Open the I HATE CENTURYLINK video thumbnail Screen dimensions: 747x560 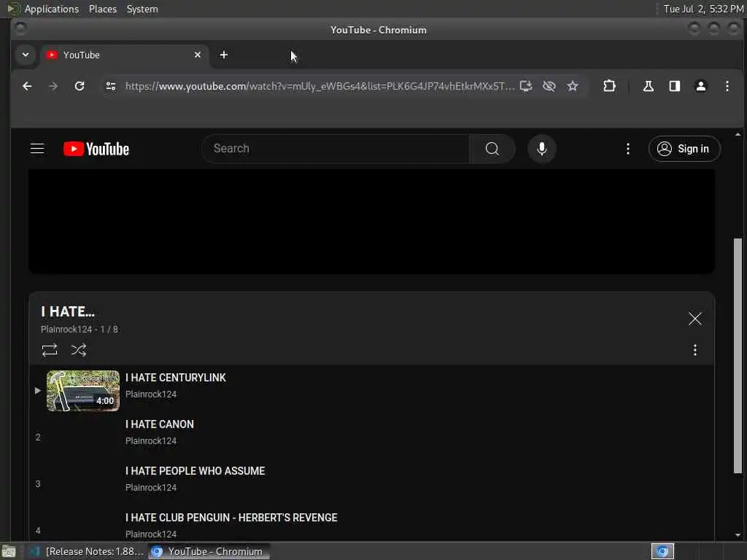[x=83, y=391]
